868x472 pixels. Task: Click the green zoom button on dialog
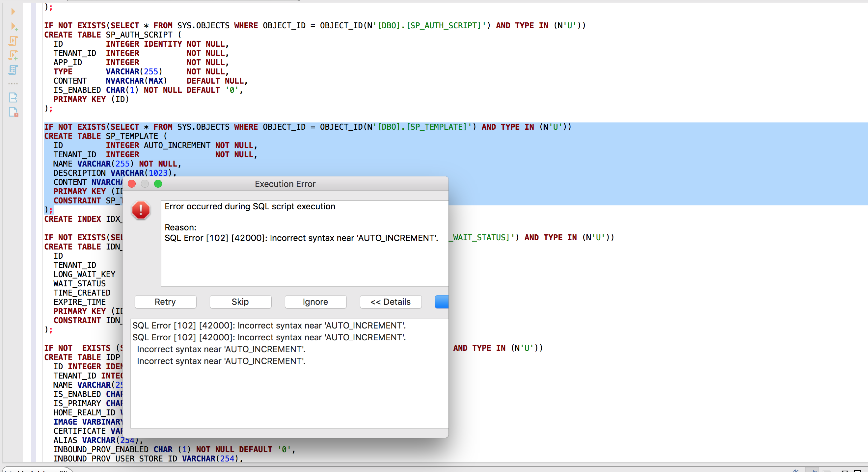tap(158, 184)
